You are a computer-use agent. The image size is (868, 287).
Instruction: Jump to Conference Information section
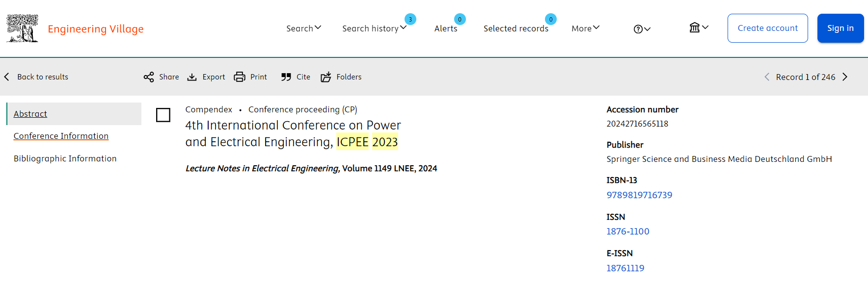click(x=61, y=136)
